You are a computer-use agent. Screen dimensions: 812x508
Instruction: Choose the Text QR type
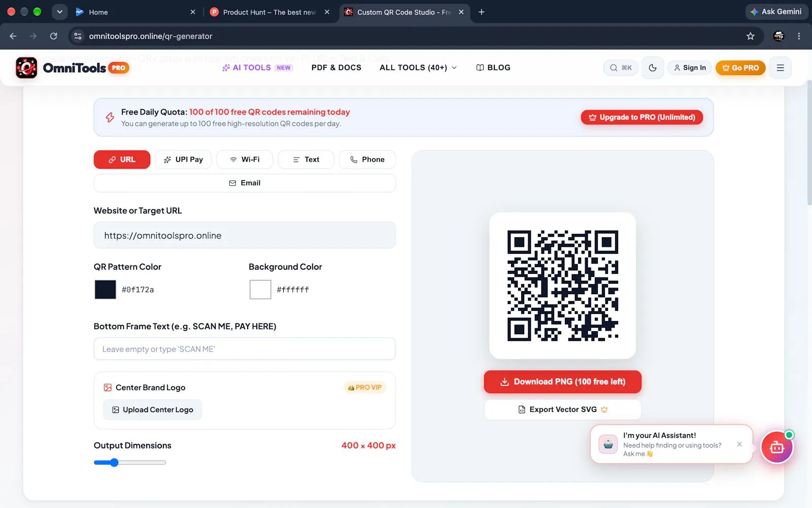coord(306,160)
